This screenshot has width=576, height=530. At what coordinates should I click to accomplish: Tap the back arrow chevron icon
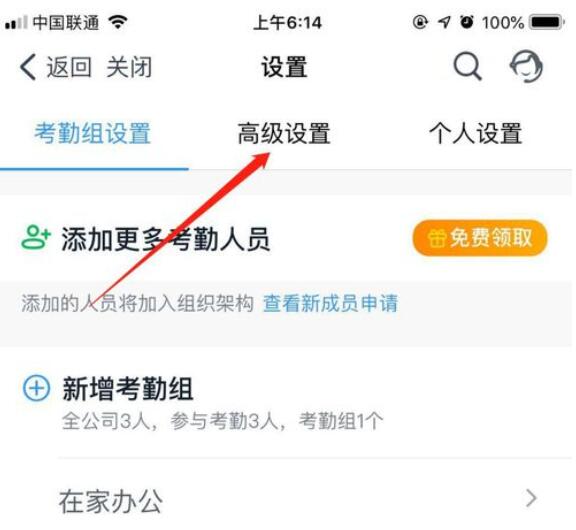click(x=28, y=67)
